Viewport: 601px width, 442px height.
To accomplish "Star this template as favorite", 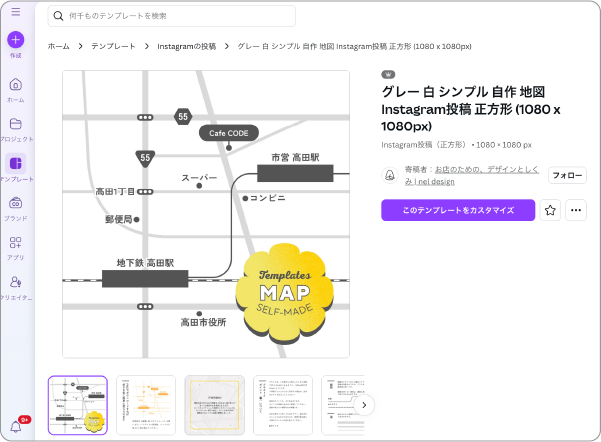I will pyautogui.click(x=550, y=210).
